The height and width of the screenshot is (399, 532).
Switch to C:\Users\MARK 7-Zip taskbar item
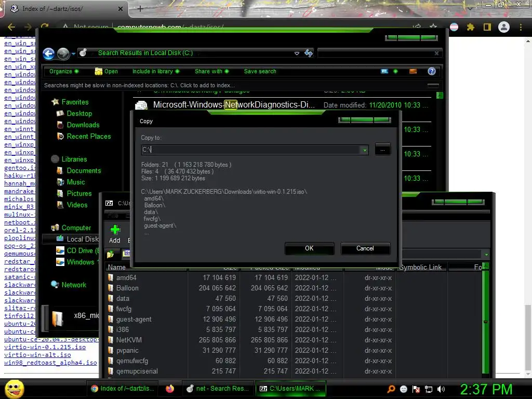(x=290, y=389)
